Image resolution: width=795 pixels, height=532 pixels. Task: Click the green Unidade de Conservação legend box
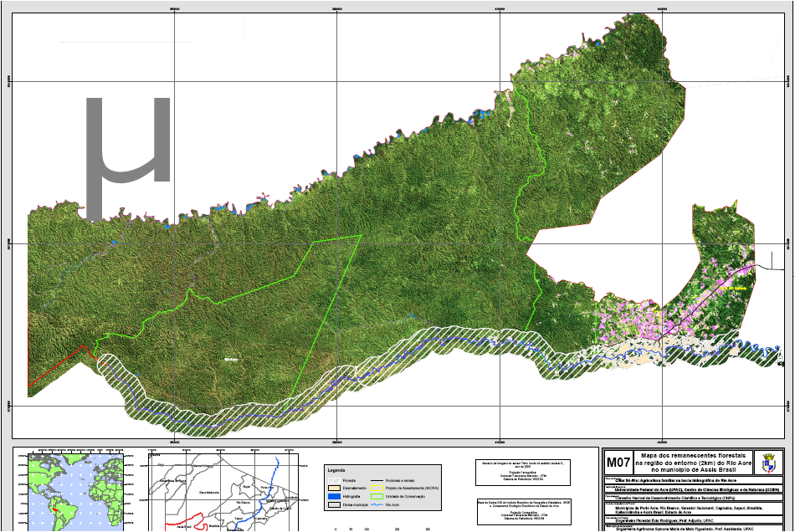tap(377, 497)
